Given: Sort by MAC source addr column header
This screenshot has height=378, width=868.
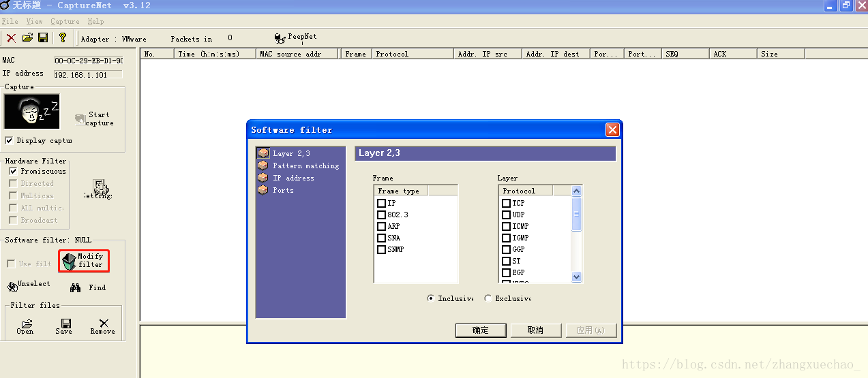Looking at the screenshot, I should point(298,54).
